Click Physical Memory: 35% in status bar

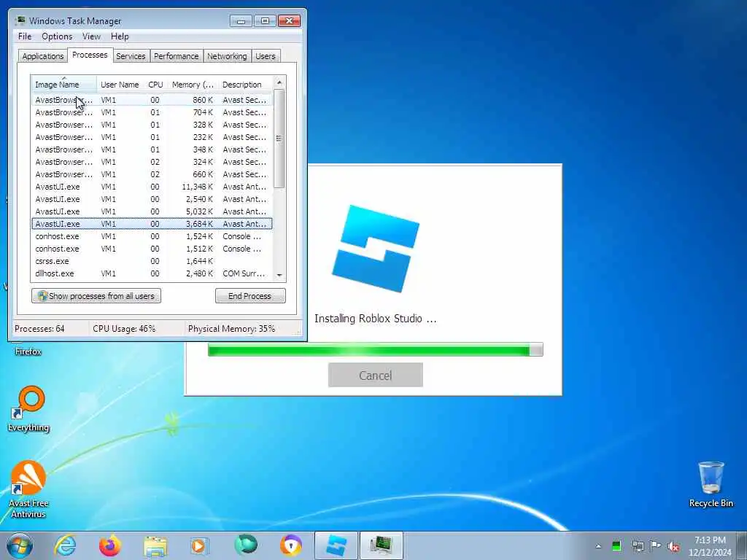(231, 329)
